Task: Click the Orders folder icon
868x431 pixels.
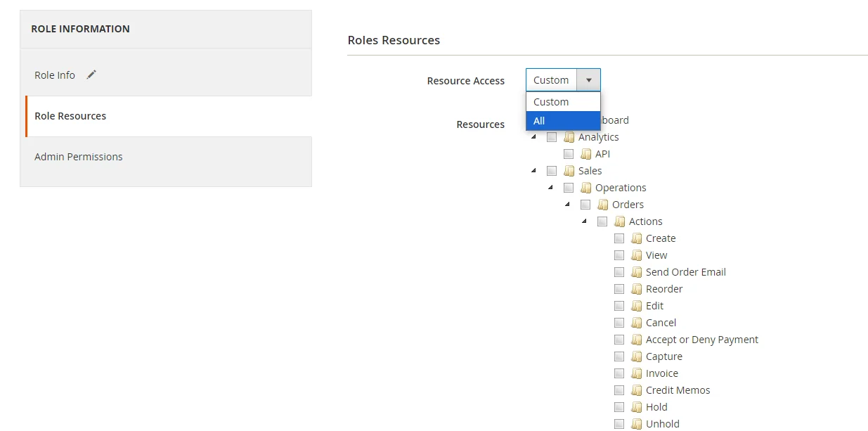Action: (603, 205)
